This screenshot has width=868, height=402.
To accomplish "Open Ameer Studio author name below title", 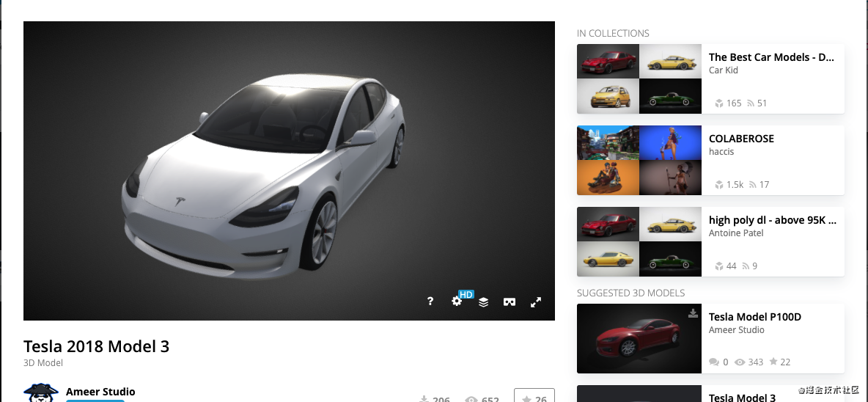I will tap(100, 392).
